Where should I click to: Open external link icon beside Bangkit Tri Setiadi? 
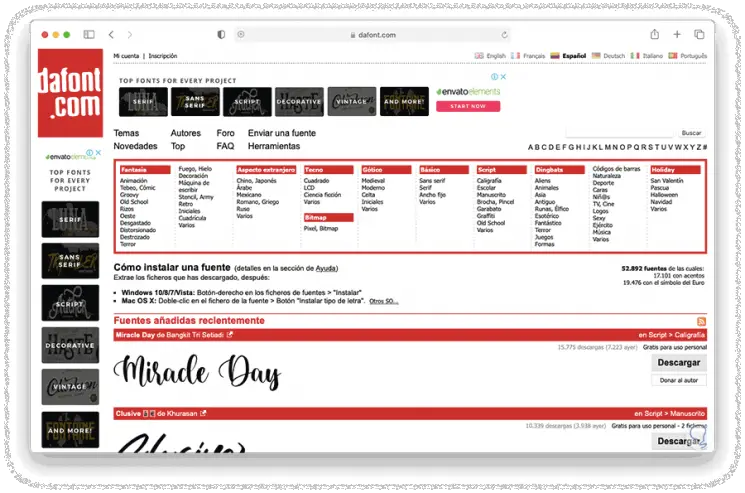click(x=229, y=335)
